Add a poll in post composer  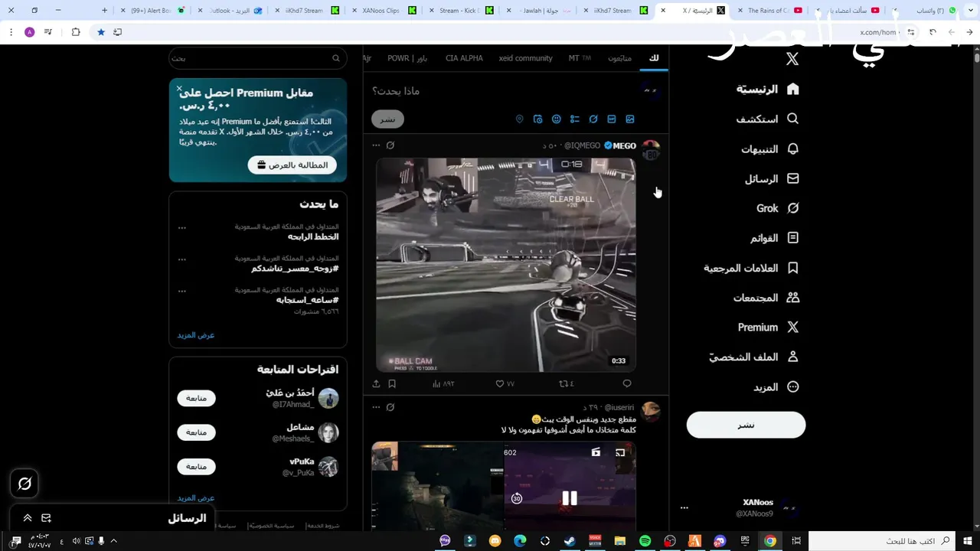[x=575, y=119]
